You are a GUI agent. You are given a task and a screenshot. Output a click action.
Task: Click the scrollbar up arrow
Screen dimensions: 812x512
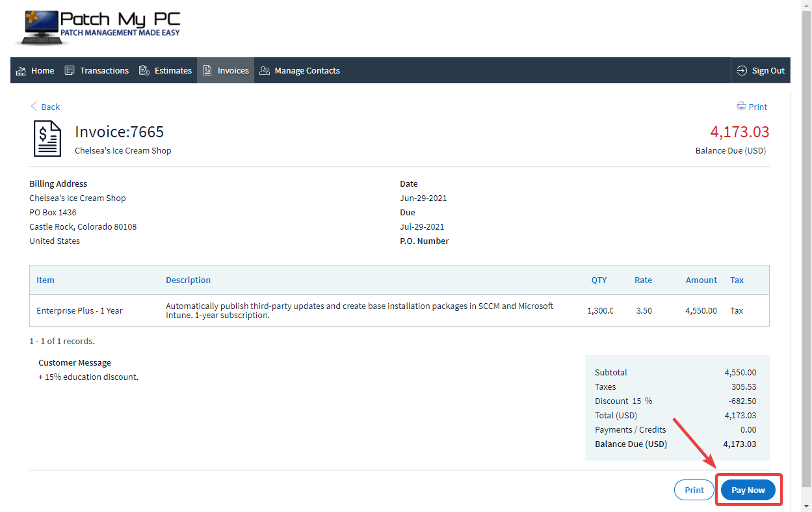click(806, 5)
